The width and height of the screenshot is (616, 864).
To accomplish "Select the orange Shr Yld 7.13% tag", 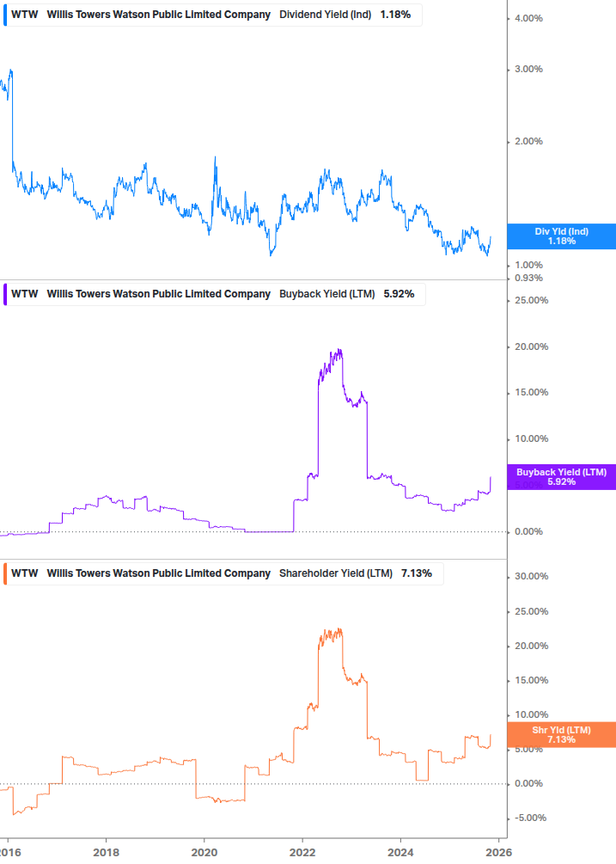I will point(562,734).
